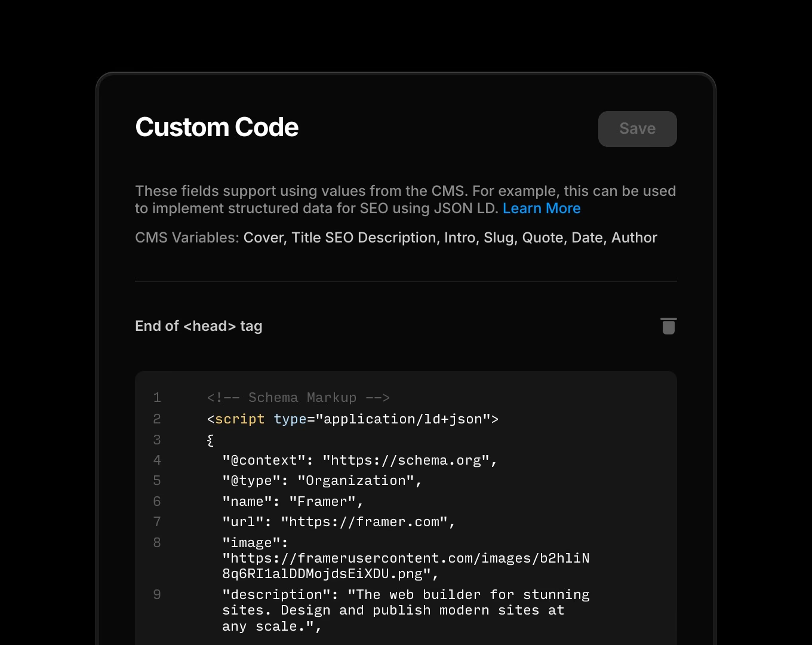Click the End of <head> tag label

[199, 326]
